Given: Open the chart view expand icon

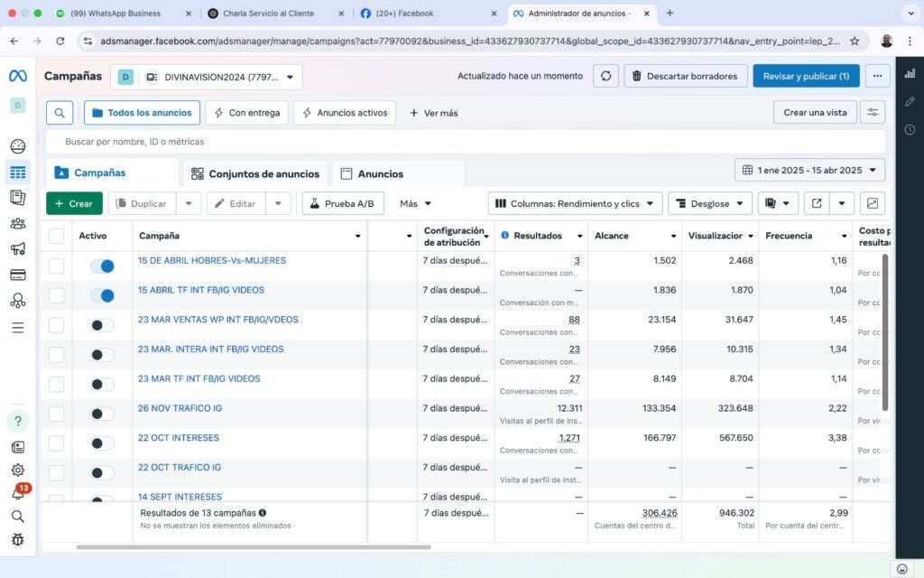Looking at the screenshot, I should point(873,203).
